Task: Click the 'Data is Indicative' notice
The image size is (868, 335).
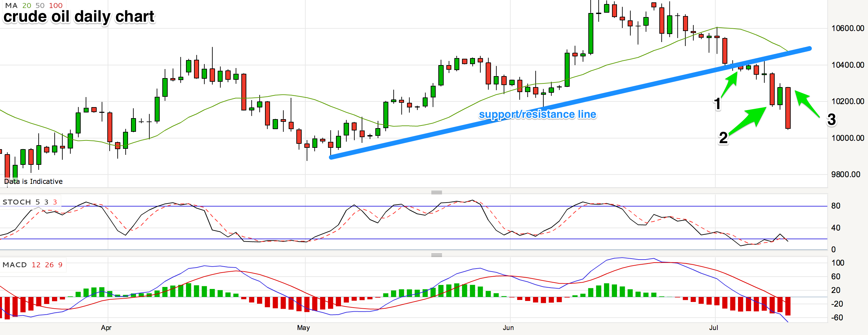Action: point(33,182)
